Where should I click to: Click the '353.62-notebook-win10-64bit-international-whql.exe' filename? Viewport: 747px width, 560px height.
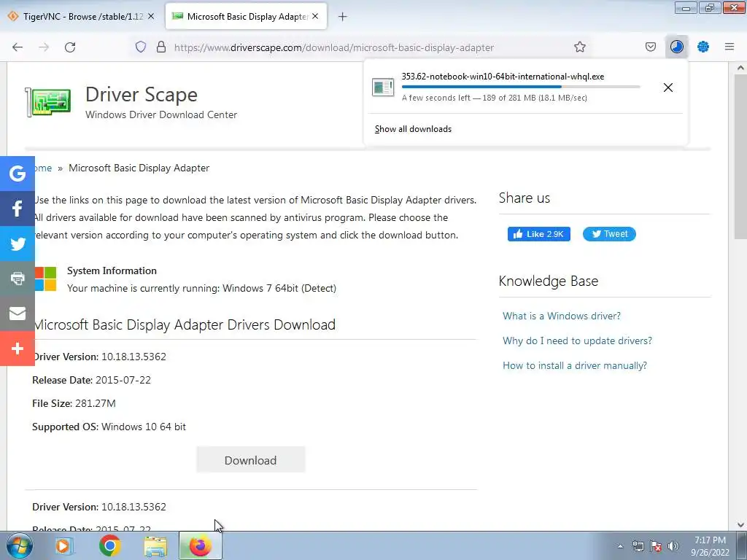tap(503, 77)
